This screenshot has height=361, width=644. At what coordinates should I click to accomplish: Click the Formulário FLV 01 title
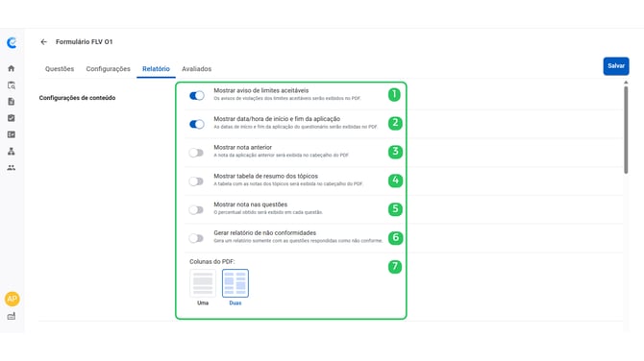click(85, 42)
